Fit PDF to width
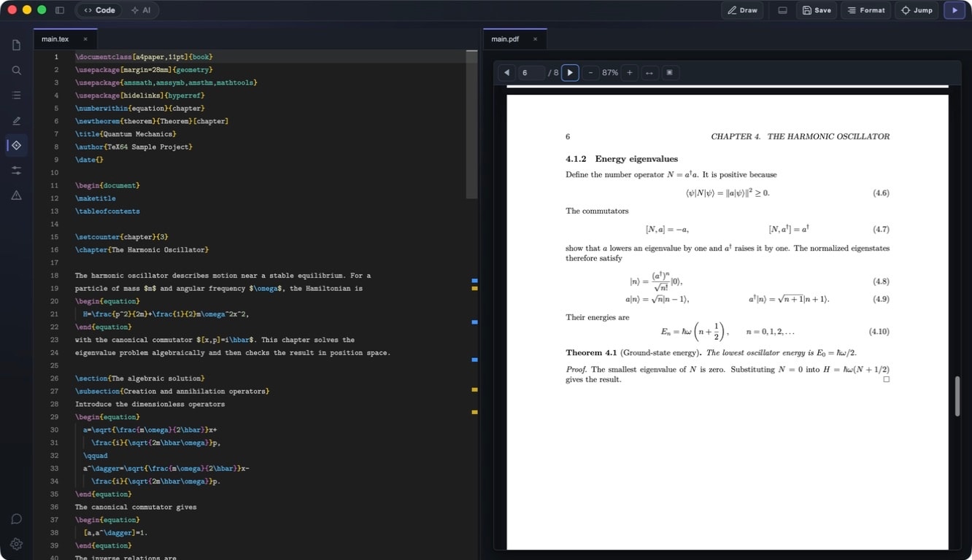The height and width of the screenshot is (560, 972). pos(649,73)
